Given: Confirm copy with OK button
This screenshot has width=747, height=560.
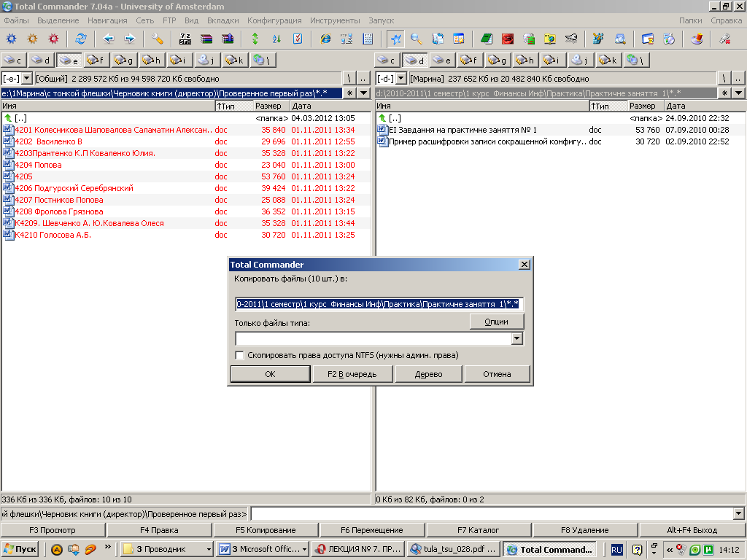Looking at the screenshot, I should (x=270, y=374).
